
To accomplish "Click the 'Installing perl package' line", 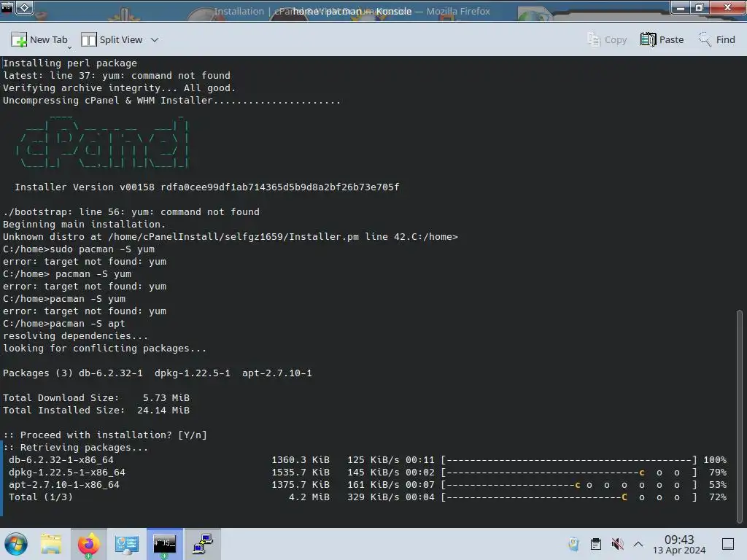I will click(69, 63).
